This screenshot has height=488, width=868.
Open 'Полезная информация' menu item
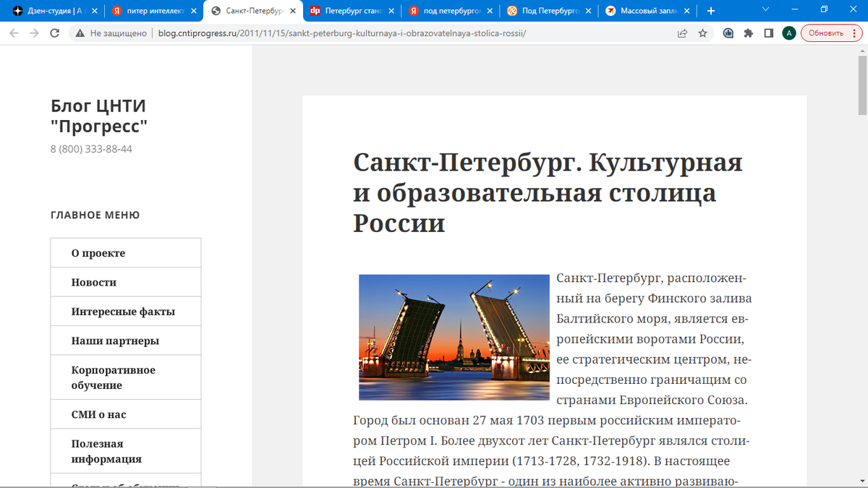[x=126, y=451]
